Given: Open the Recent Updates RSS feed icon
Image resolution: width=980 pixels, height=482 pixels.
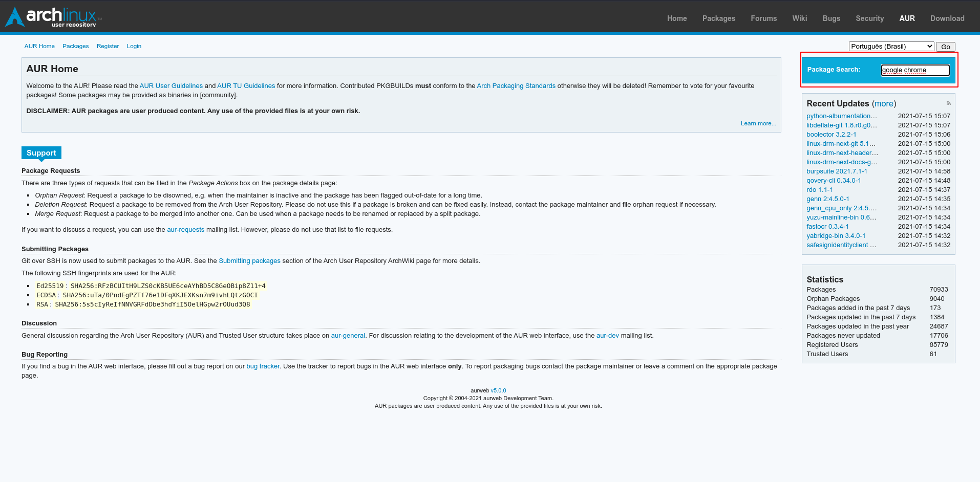Looking at the screenshot, I should tap(948, 103).
